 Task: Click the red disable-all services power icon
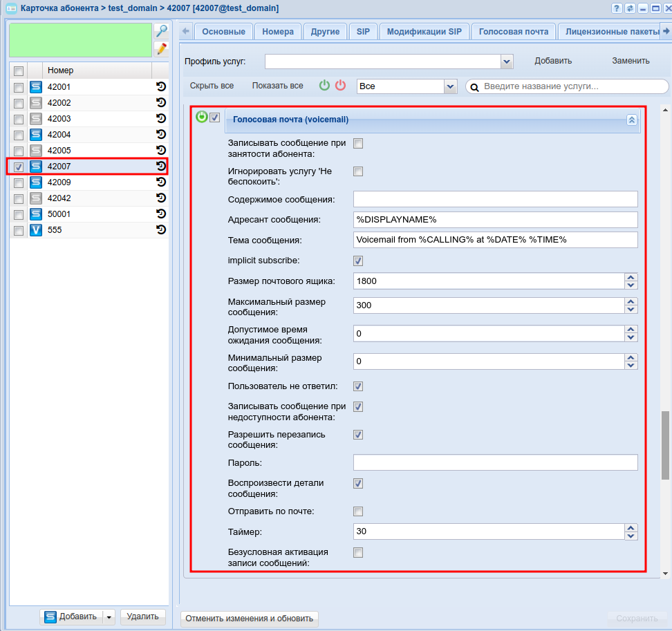[x=340, y=86]
